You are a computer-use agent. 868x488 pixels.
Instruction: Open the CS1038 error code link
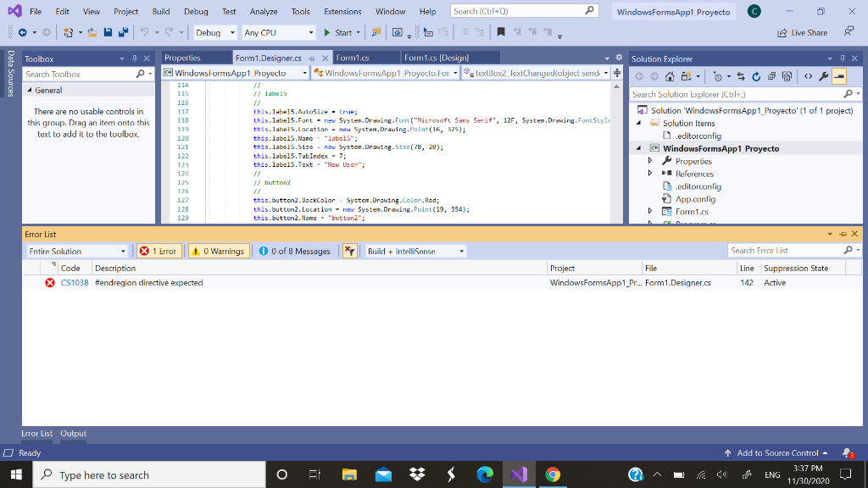click(x=75, y=283)
